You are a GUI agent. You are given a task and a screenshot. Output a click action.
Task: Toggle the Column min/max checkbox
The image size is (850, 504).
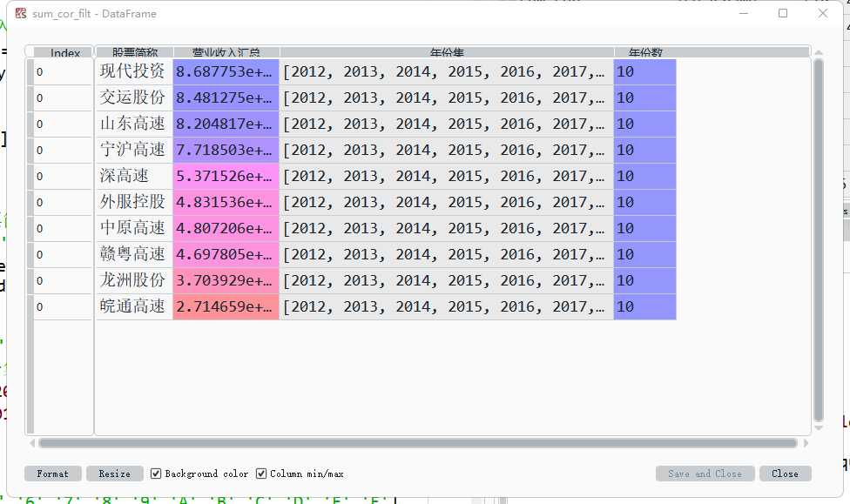(x=260, y=474)
